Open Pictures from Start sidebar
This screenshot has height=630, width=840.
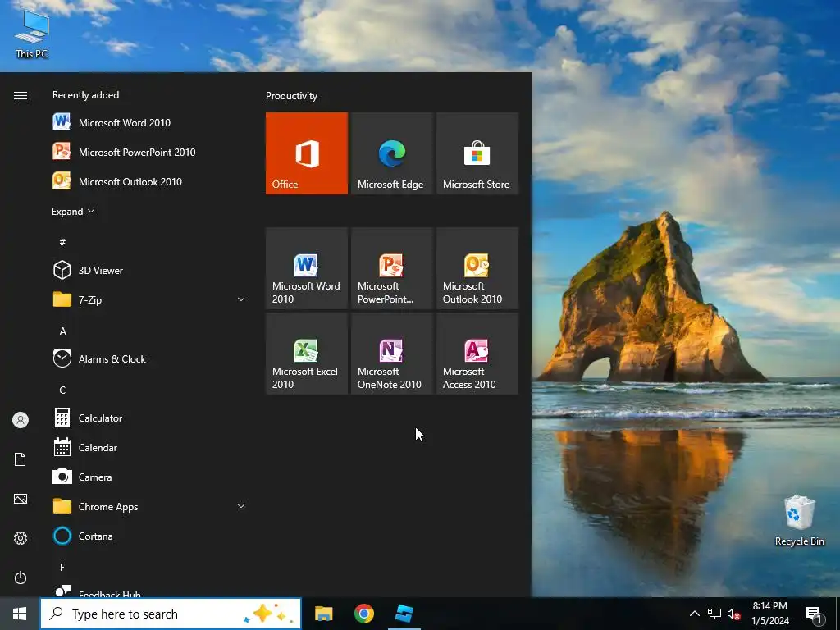pyautogui.click(x=21, y=499)
